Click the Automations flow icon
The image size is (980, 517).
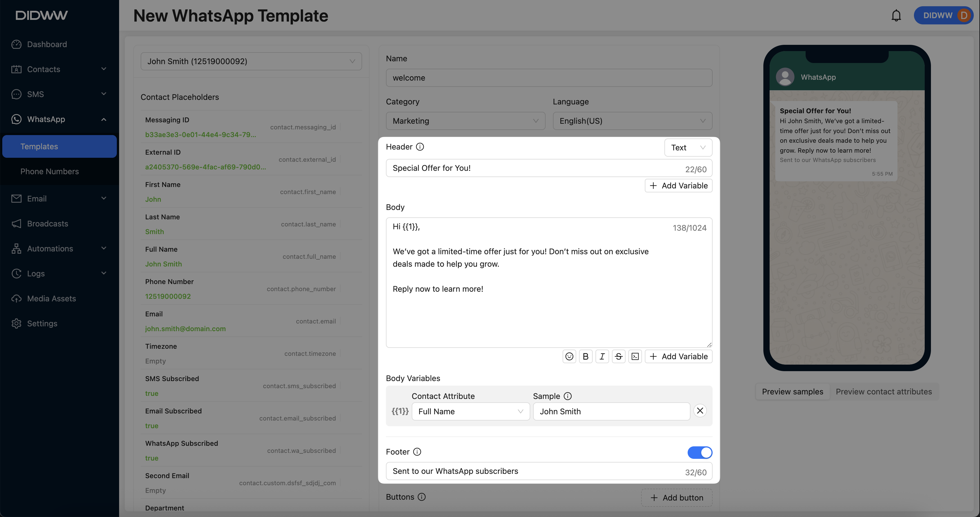click(16, 249)
